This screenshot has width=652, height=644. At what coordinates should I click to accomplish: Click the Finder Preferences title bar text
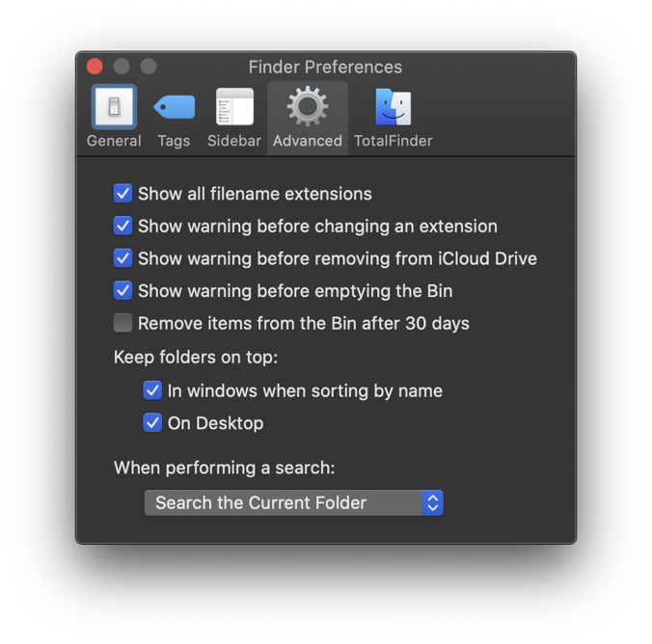pos(325,67)
